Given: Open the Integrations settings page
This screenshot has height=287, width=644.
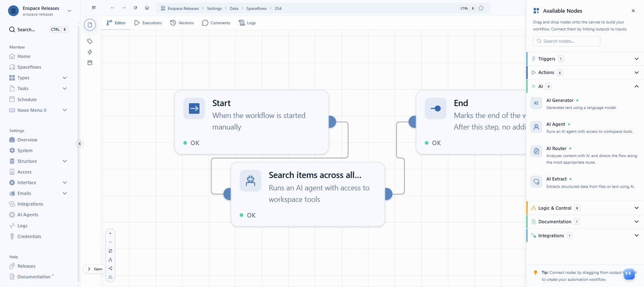Looking at the screenshot, I should pyautogui.click(x=30, y=204).
